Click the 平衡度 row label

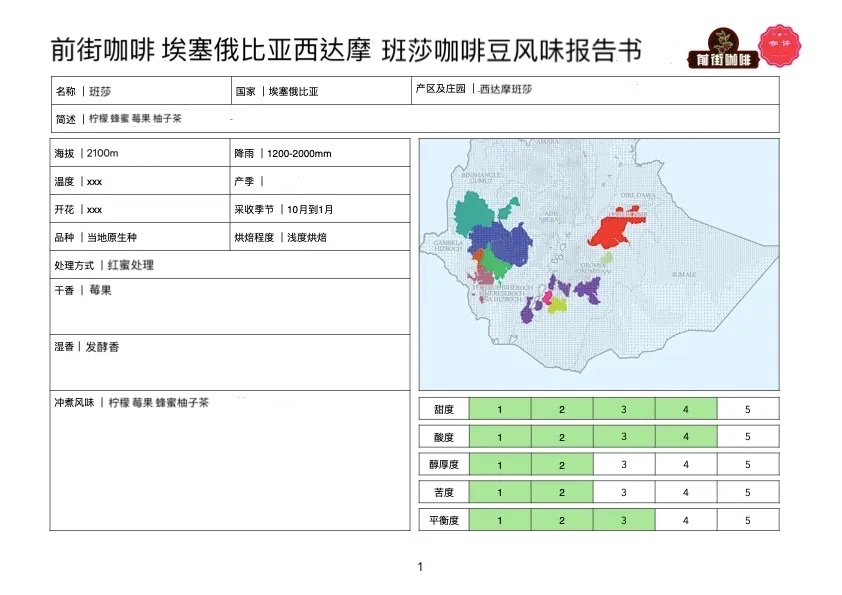tap(444, 520)
